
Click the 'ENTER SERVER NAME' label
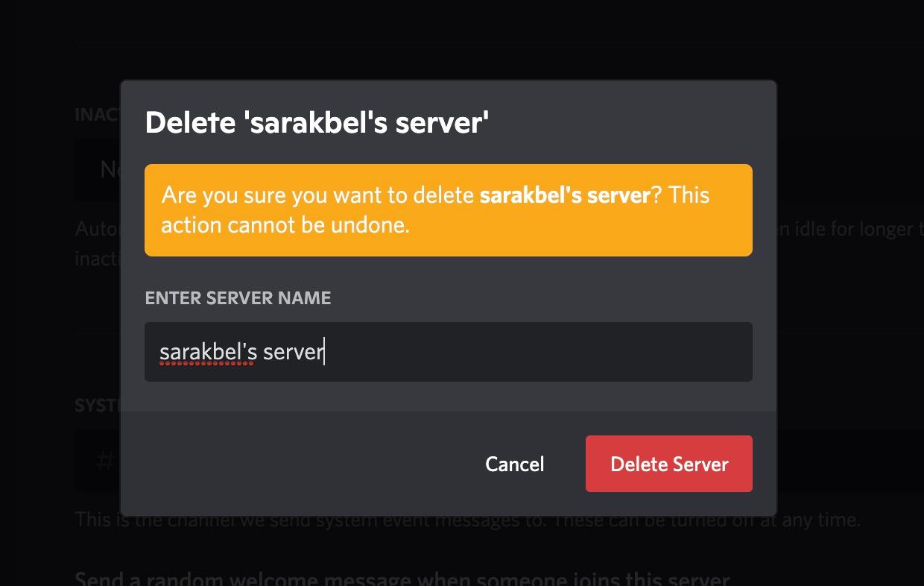tap(238, 297)
